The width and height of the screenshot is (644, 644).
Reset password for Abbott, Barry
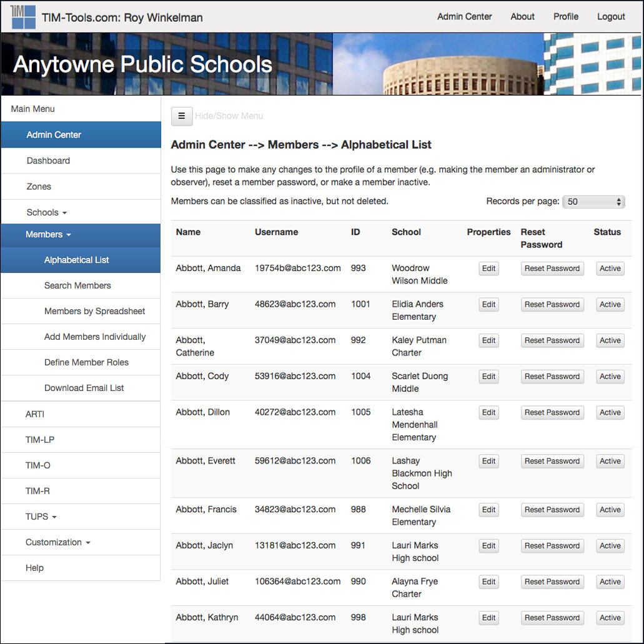click(552, 305)
